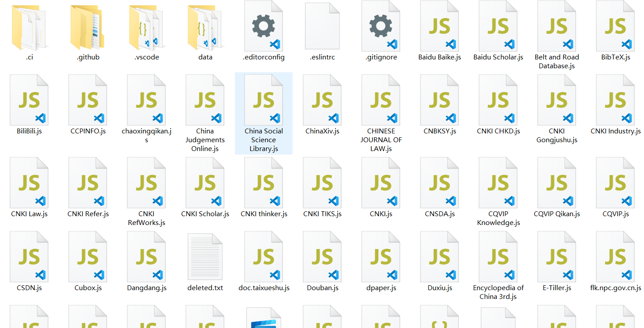Select the CQVIP Qikan.js file icon
Image resolution: width=644 pixels, height=328 pixels.
click(557, 182)
